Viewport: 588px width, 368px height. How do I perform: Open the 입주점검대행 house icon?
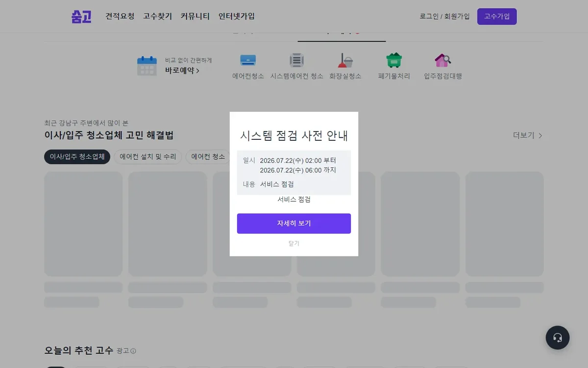(x=443, y=60)
